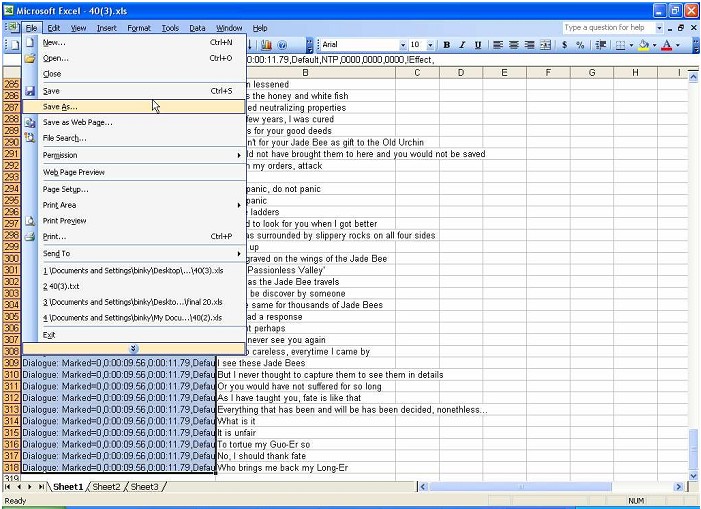Image resolution: width=701 pixels, height=509 pixels.
Task: Click the Font Color letter A icon
Action: 667,45
